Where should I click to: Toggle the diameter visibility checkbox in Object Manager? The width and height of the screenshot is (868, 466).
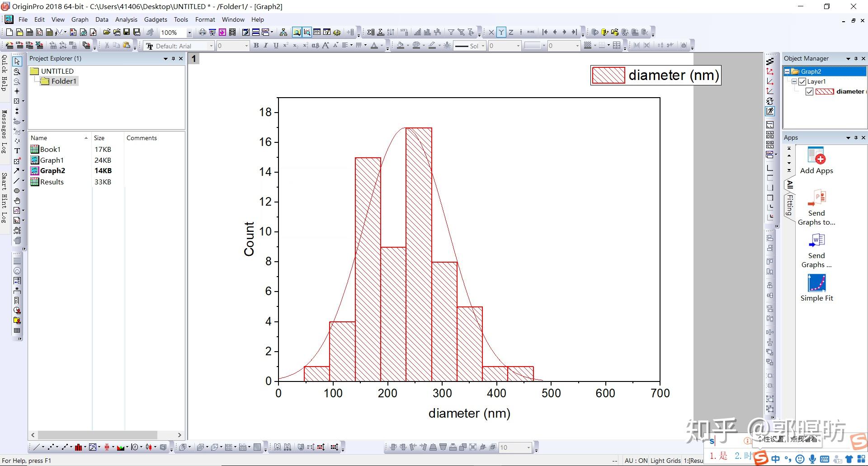tap(810, 91)
